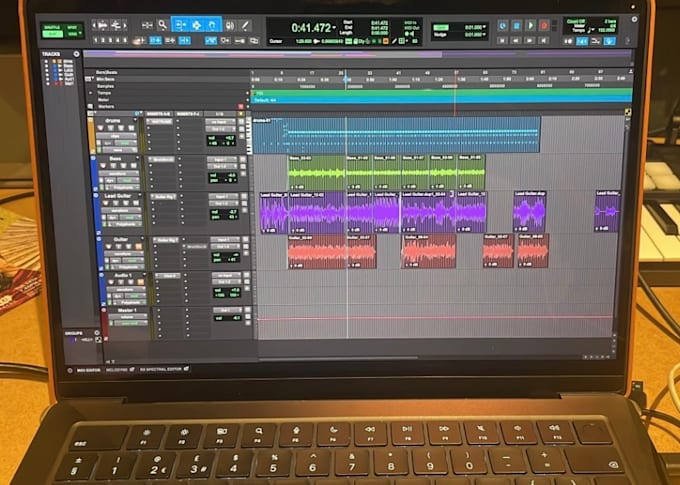
Task: Open the Grid mode dropdown
Action: coord(73,34)
